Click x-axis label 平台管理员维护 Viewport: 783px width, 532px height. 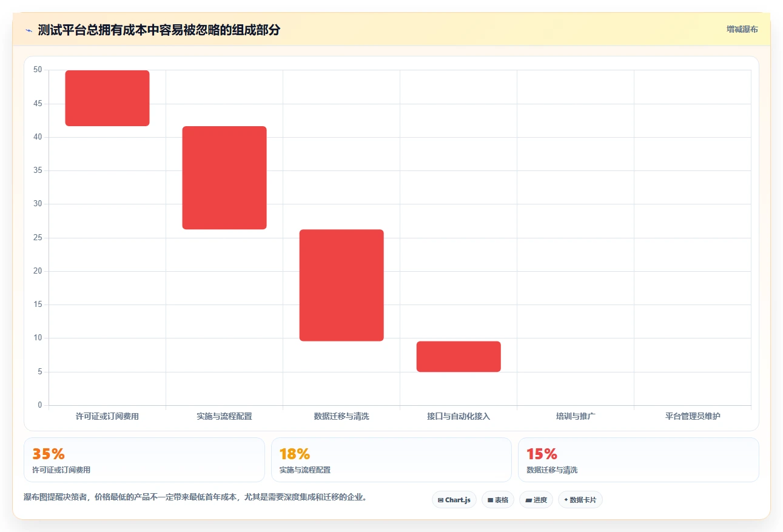point(693,417)
